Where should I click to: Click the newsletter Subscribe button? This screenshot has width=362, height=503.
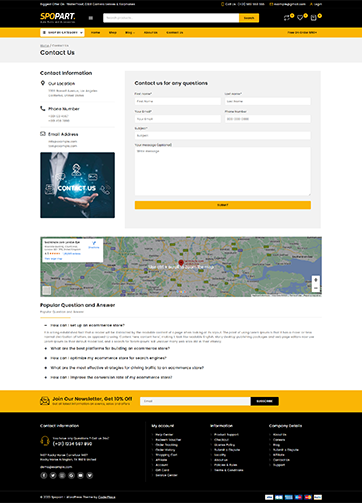pos(265,401)
